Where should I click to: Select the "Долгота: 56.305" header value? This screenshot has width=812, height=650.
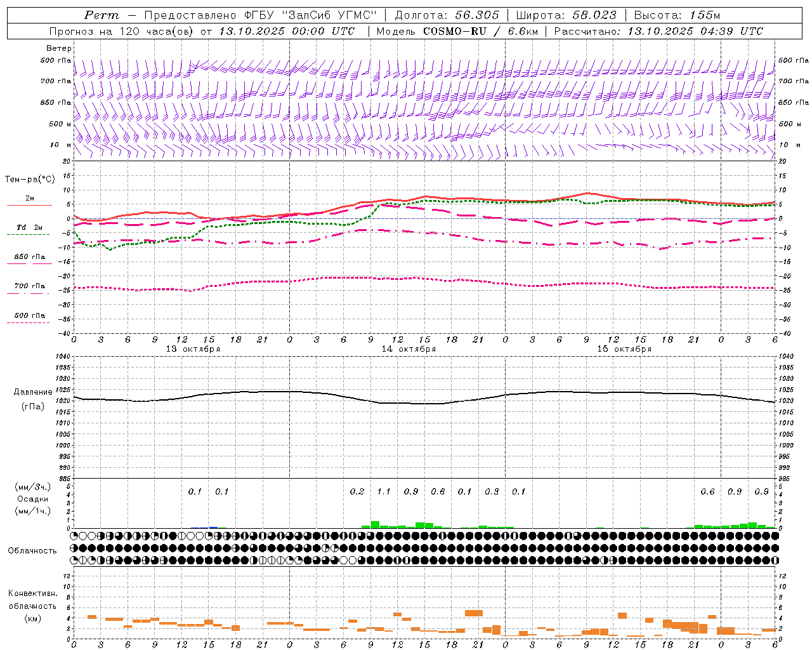pyautogui.click(x=447, y=15)
